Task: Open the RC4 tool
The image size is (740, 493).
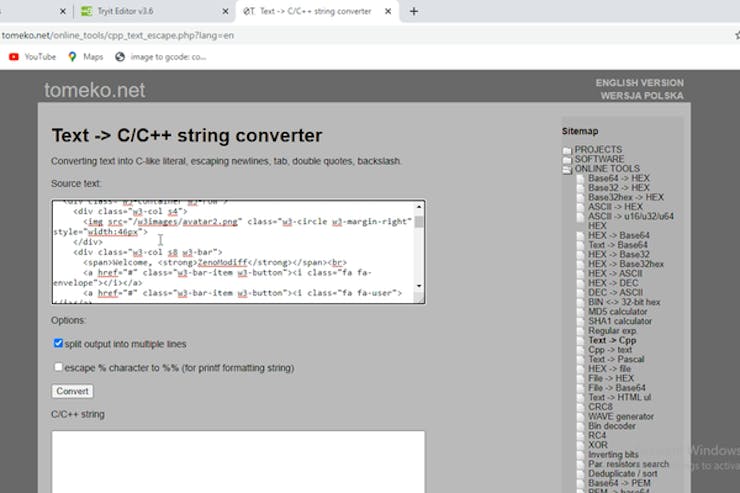Action: click(597, 435)
